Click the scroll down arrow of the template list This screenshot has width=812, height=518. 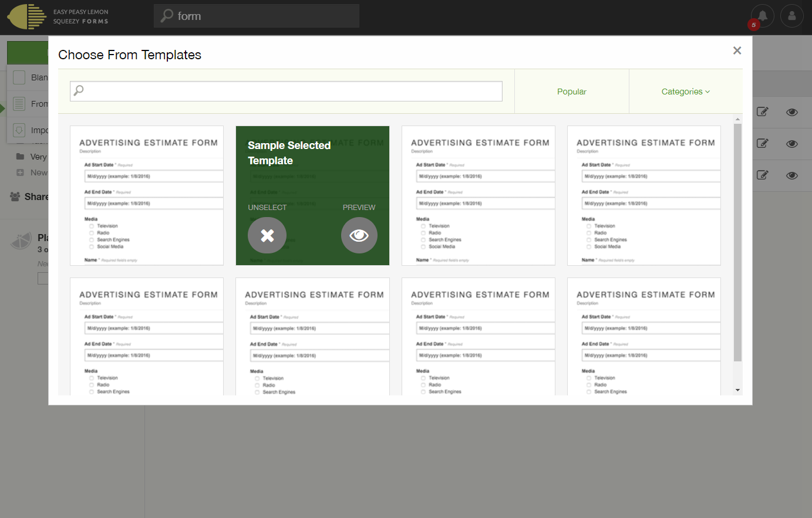tap(737, 390)
